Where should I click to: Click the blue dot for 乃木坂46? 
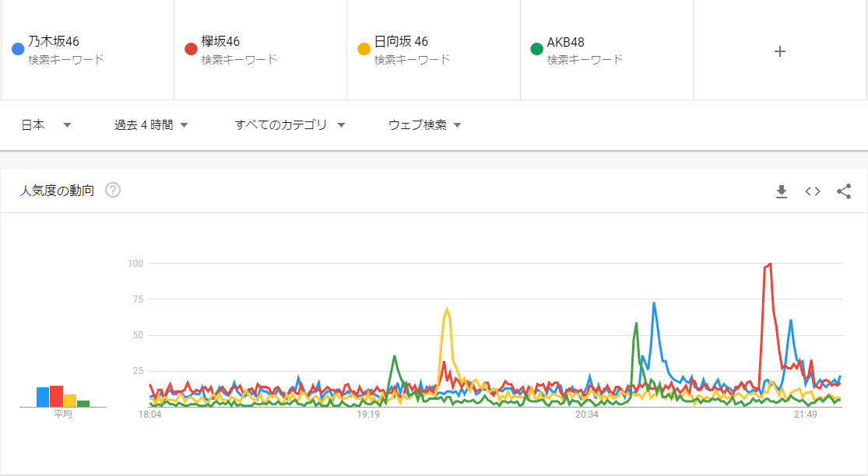coord(17,50)
